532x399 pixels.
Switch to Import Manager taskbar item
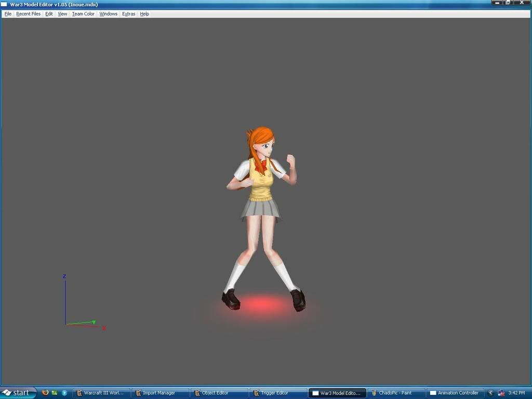160,393
